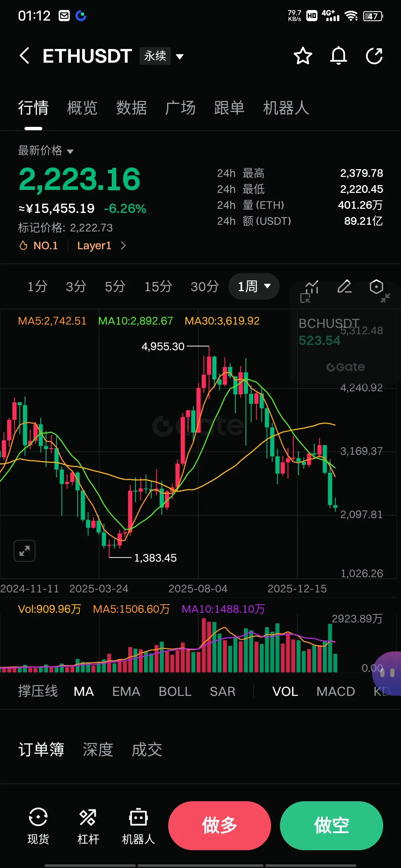Switch to 跟单 tab

pos(229,108)
